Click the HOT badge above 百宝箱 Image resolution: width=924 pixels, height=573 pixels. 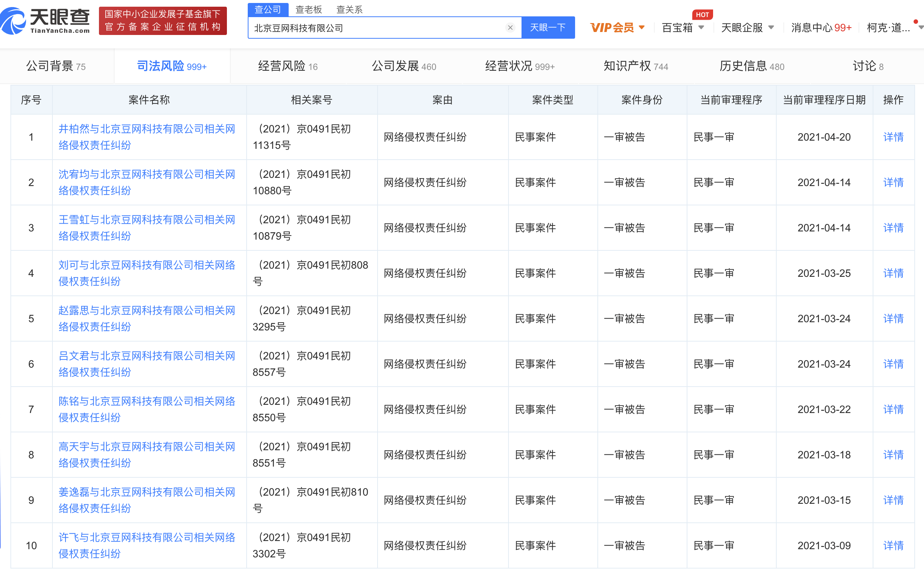(702, 15)
